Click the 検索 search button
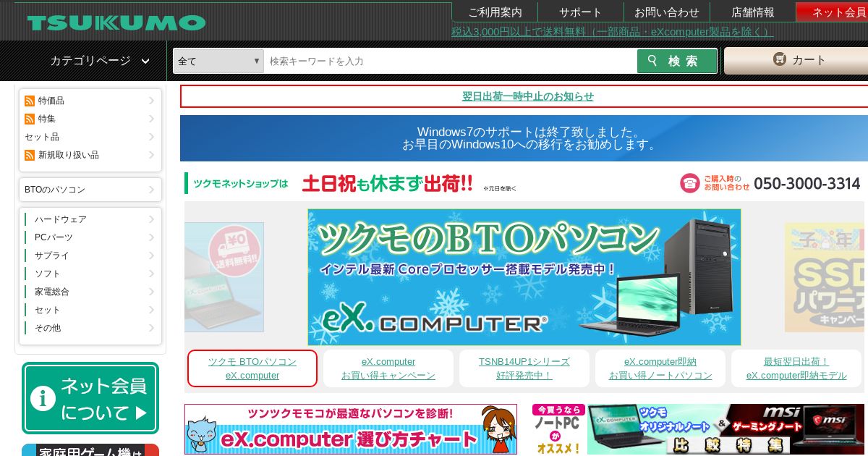 coord(677,61)
